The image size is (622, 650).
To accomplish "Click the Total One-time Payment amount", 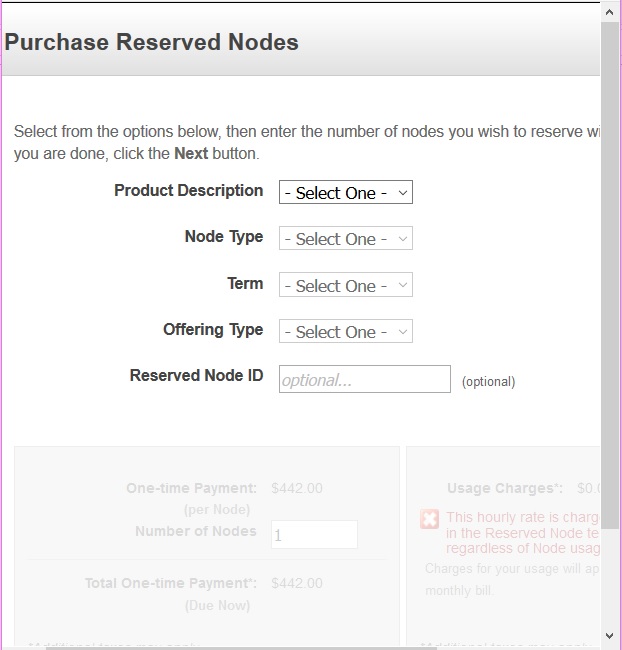I will tap(297, 583).
